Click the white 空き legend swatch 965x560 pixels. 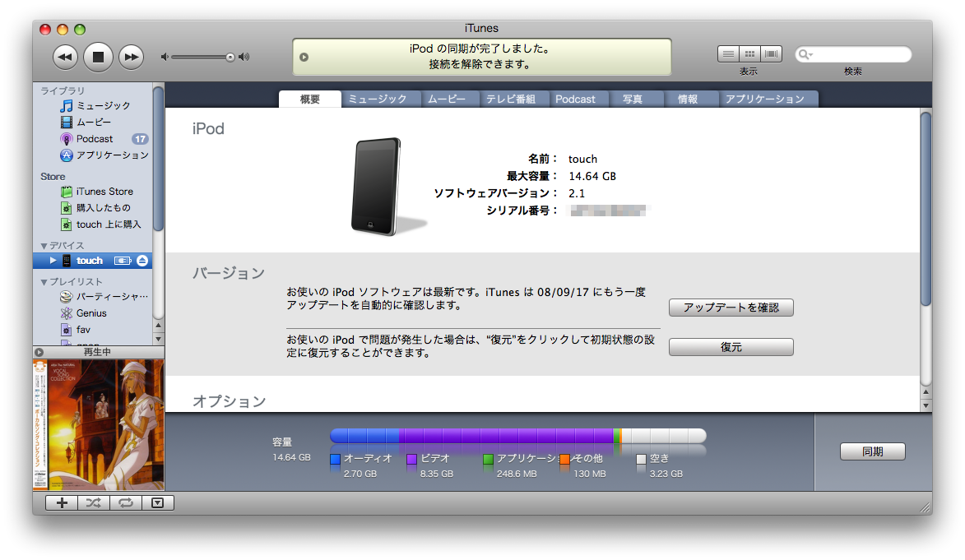[x=642, y=459]
